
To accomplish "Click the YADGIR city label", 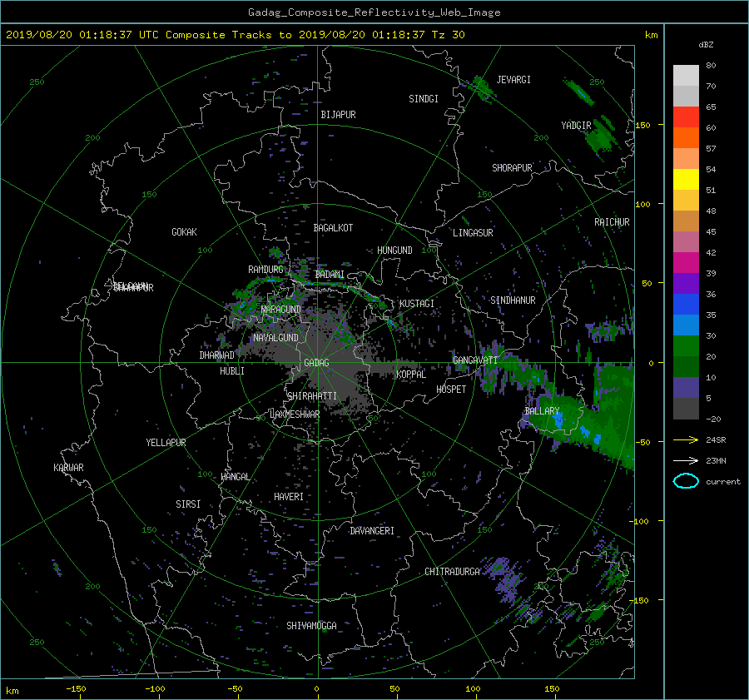I will click(x=576, y=126).
